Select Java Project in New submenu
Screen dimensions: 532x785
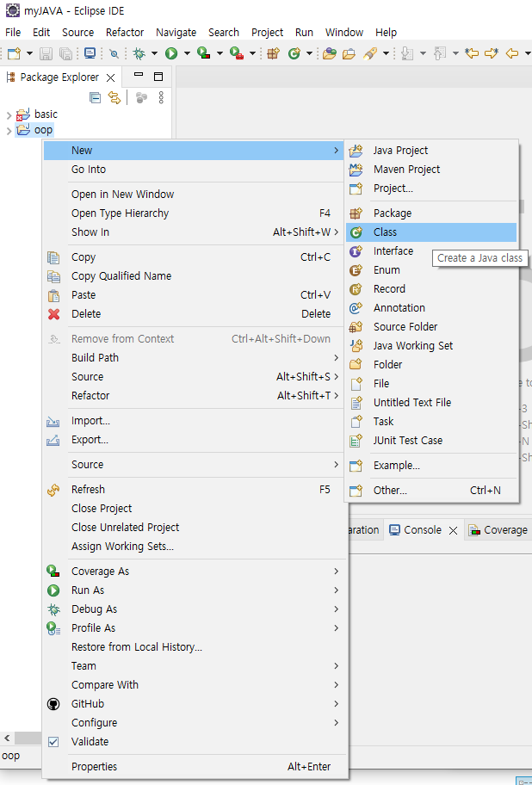tap(431, 150)
